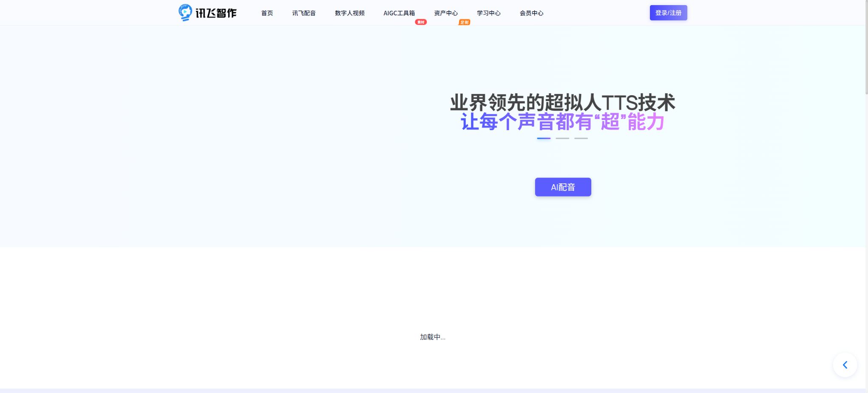Select the third carousel indicator dash
This screenshot has width=868, height=393.
(x=581, y=138)
